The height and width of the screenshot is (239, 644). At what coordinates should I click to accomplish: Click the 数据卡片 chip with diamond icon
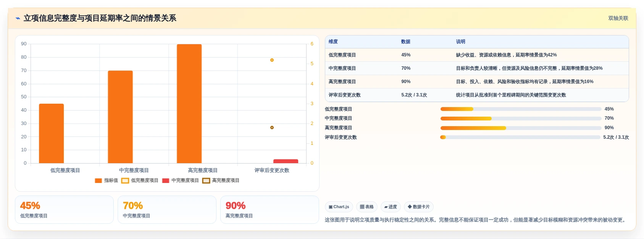click(x=419, y=207)
